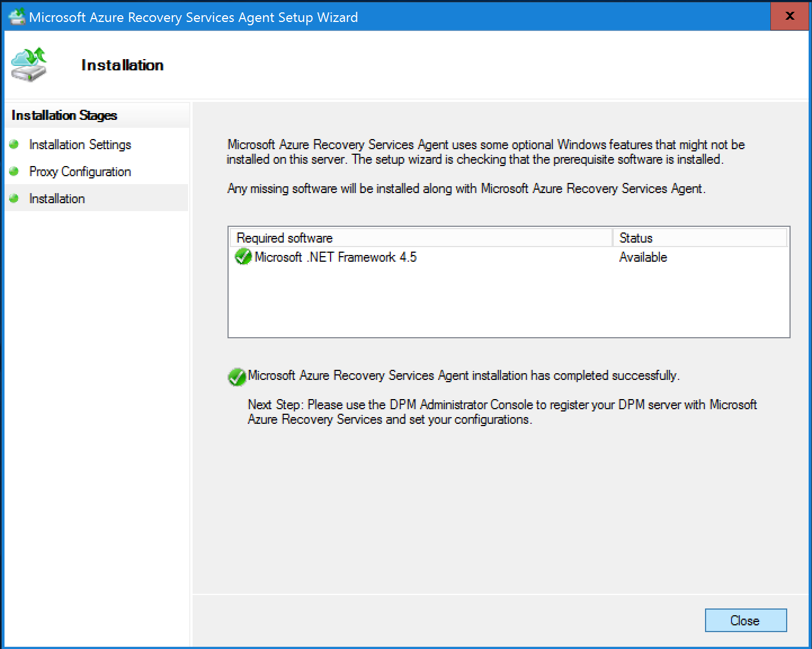Click green bullet beside Installation stage
Screen dimensions: 812x649
pyautogui.click(x=14, y=198)
